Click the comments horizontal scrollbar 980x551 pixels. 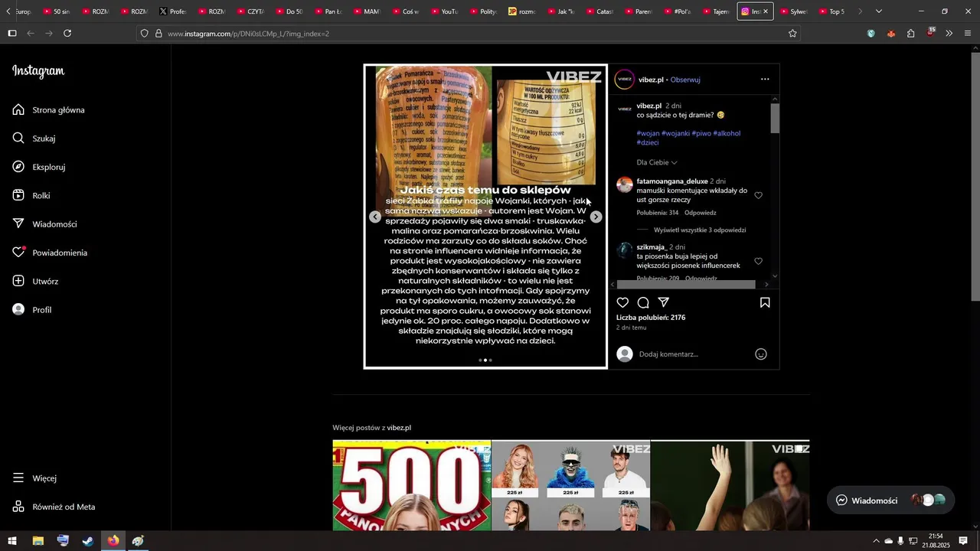coord(687,285)
